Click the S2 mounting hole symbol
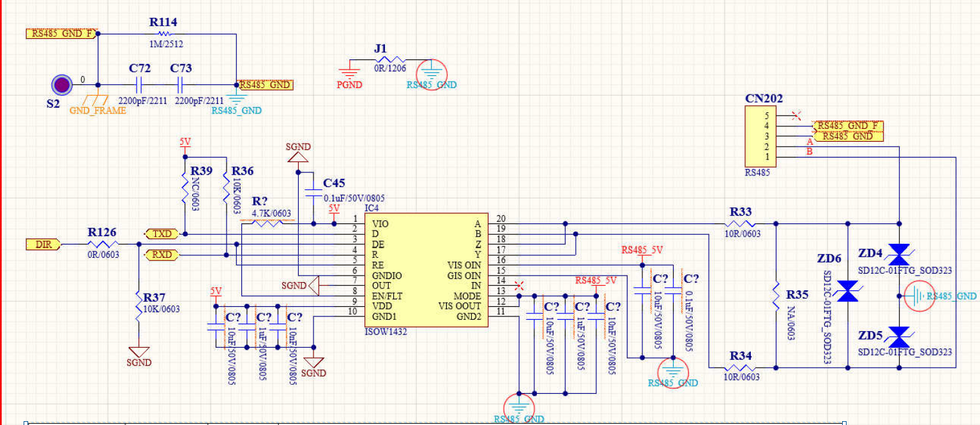Image resolution: width=980 pixels, height=425 pixels. pyautogui.click(x=61, y=84)
